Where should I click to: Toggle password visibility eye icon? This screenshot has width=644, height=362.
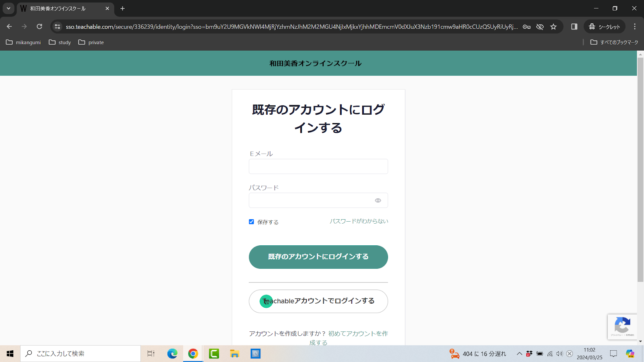[x=378, y=200]
